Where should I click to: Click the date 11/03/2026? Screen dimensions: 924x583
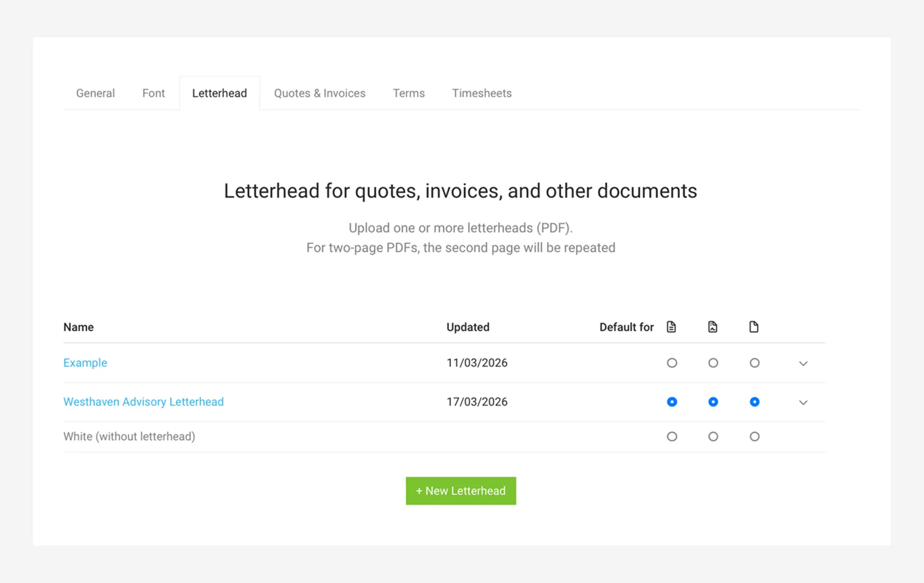tap(477, 363)
